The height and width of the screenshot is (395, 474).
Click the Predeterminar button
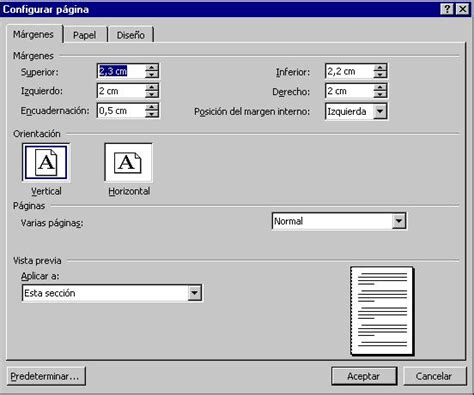46,376
